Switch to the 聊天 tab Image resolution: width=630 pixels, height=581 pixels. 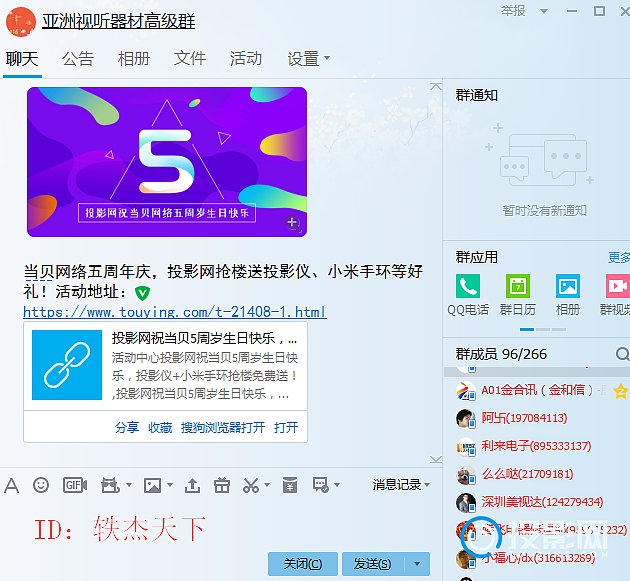point(22,59)
